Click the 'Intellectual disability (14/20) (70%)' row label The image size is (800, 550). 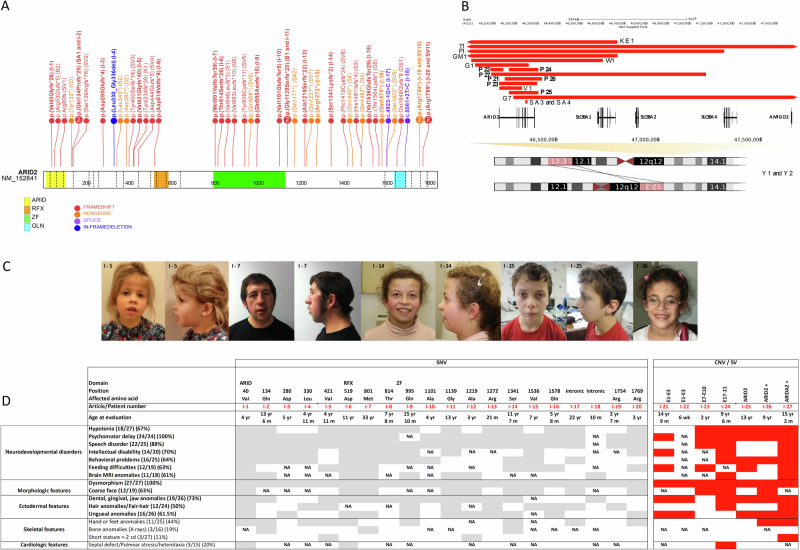click(132, 452)
